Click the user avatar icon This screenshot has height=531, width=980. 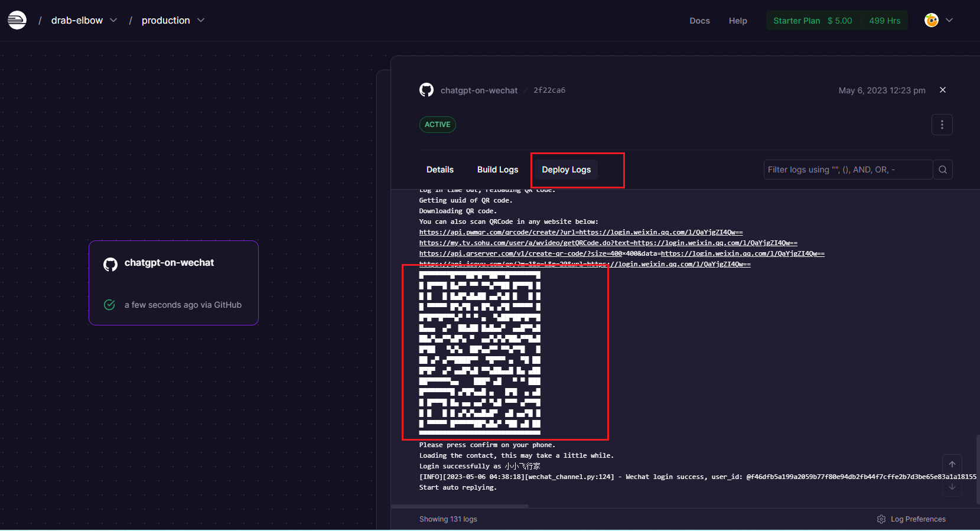(932, 20)
